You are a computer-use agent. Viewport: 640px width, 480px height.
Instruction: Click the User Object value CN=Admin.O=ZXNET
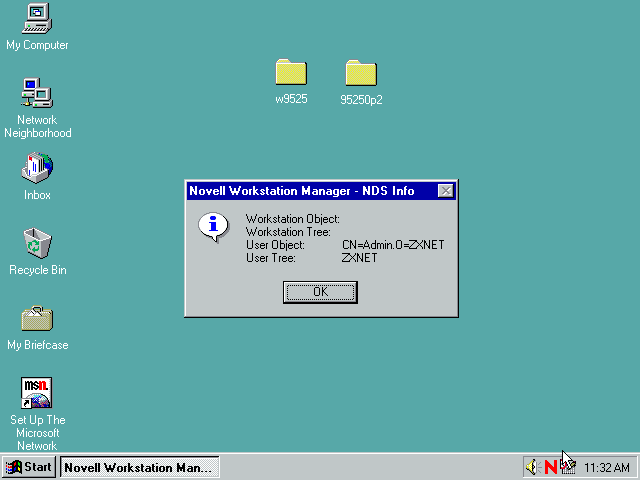(393, 245)
